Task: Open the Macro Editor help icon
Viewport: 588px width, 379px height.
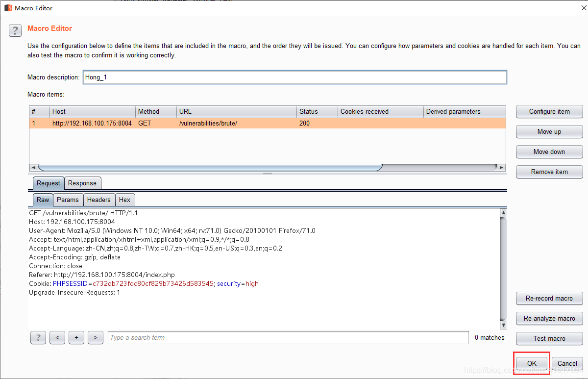Action: (x=15, y=30)
